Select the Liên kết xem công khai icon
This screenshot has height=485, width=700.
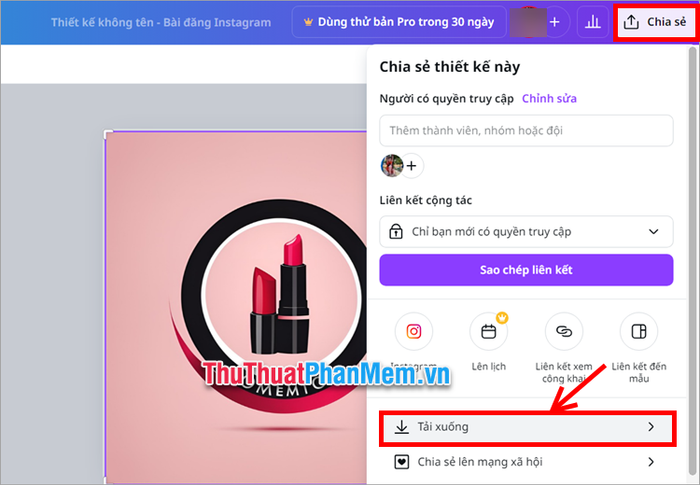coord(564,331)
